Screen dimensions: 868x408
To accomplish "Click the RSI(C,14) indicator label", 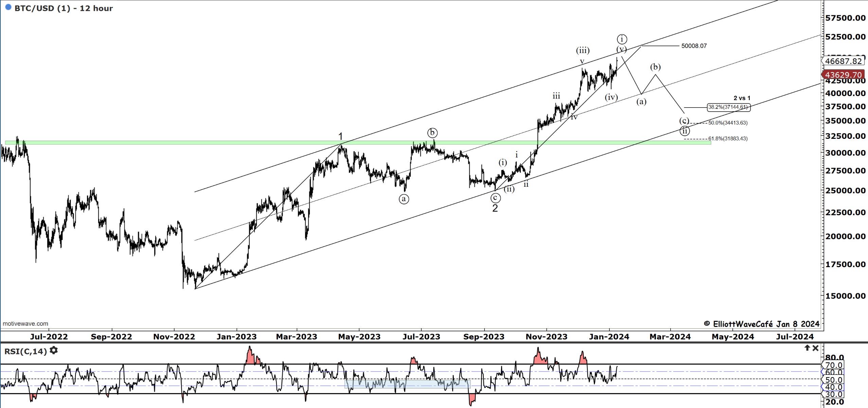I will [25, 351].
